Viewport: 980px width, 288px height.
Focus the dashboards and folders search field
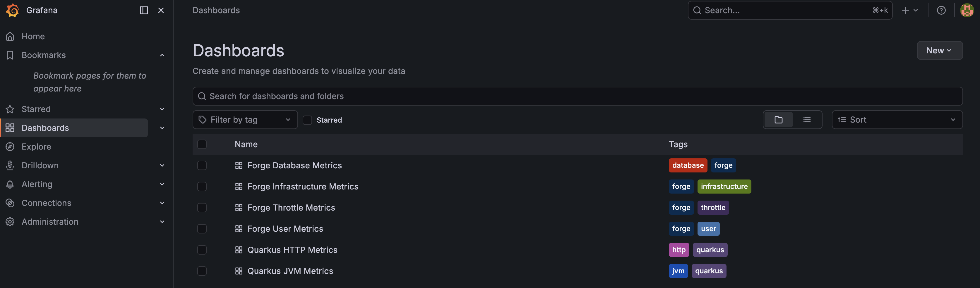coord(577,96)
